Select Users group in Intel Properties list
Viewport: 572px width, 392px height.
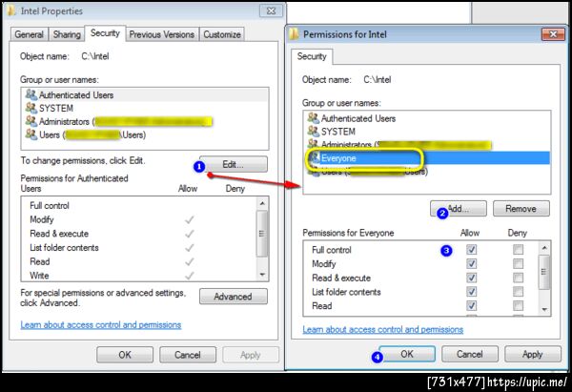145,134
